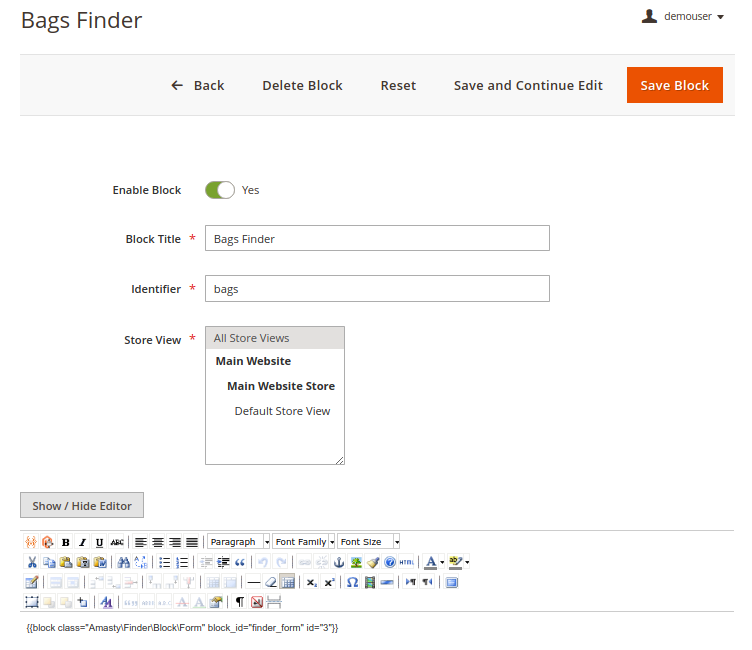
Task: Click the Save Block button
Action: click(x=674, y=85)
